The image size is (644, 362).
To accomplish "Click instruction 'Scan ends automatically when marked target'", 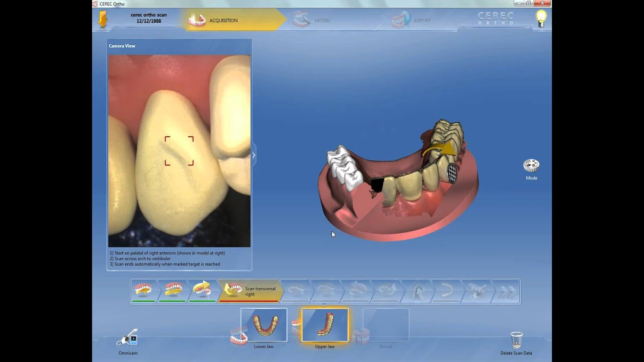I will pyautogui.click(x=165, y=264).
